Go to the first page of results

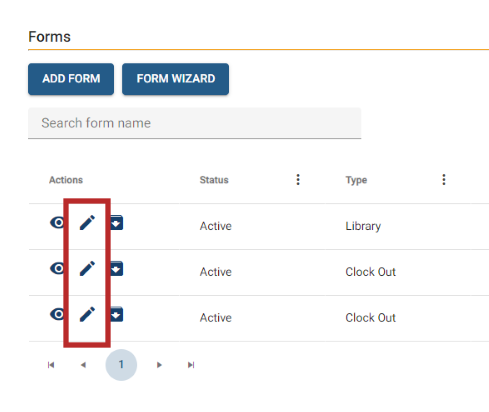click(51, 365)
